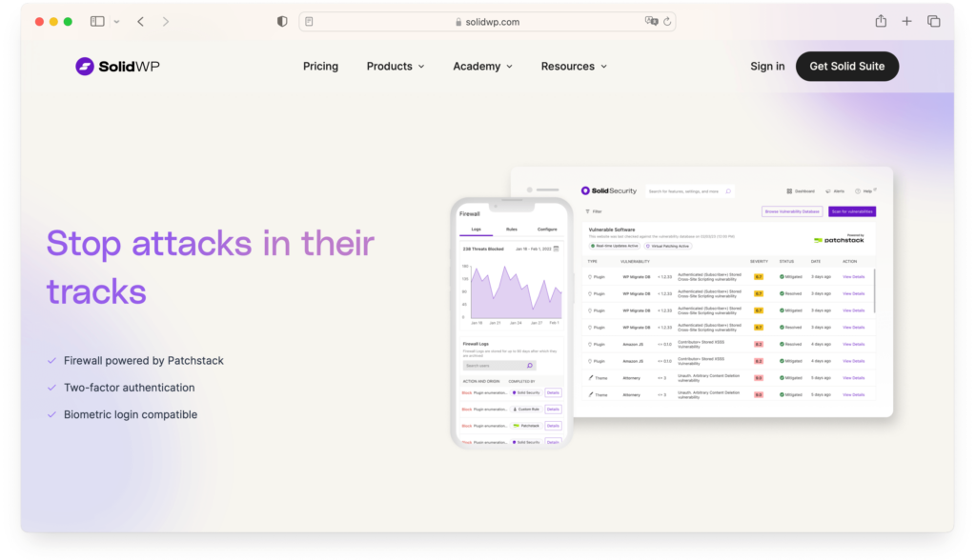Click Browse Vulnerability Database button

[x=792, y=211]
